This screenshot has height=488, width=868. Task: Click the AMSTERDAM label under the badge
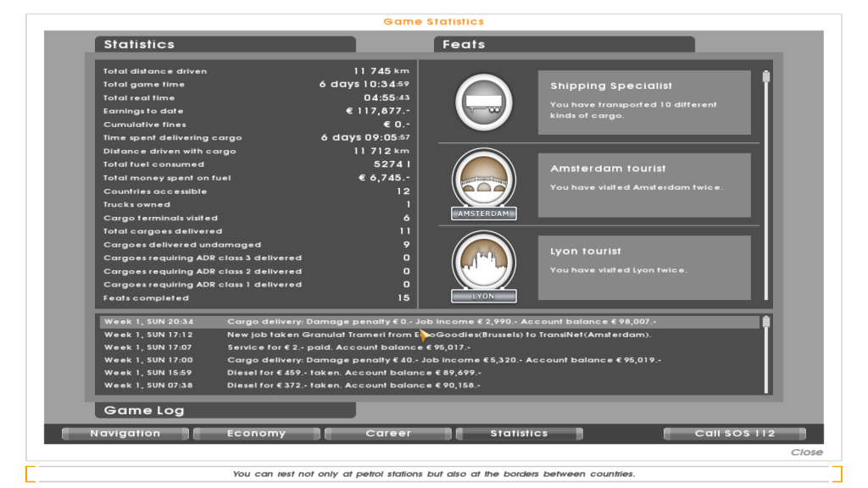(483, 213)
